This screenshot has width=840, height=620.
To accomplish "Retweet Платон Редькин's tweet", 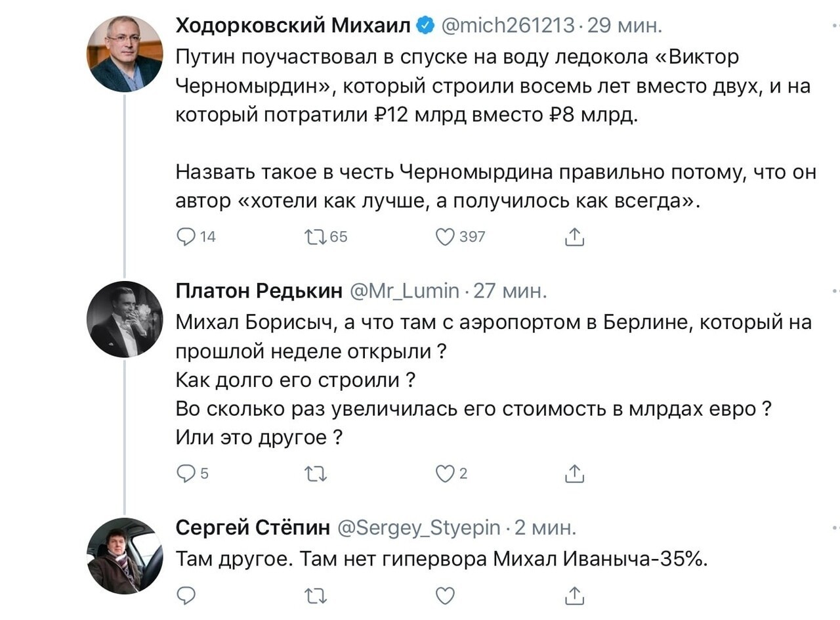I will (316, 473).
